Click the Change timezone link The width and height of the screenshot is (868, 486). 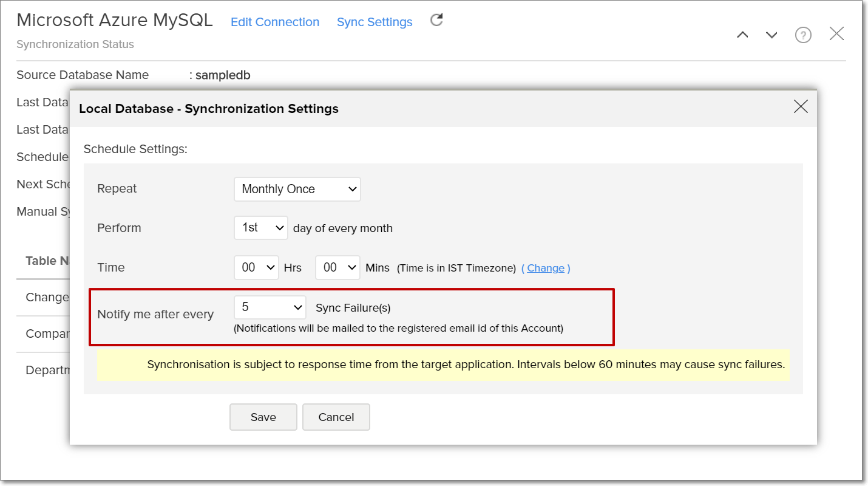tap(545, 268)
